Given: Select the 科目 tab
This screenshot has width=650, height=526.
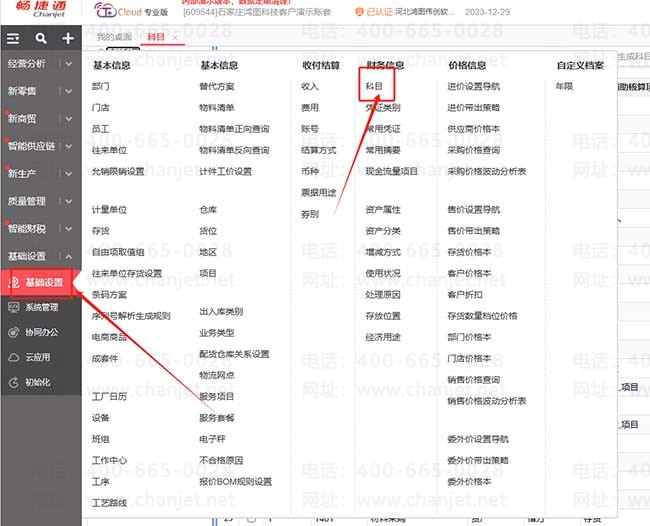Looking at the screenshot, I should tap(156, 37).
